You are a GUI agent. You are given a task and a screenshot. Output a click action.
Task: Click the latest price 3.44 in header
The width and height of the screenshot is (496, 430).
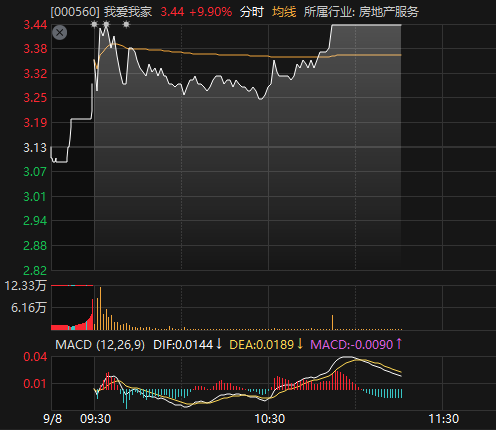[172, 12]
